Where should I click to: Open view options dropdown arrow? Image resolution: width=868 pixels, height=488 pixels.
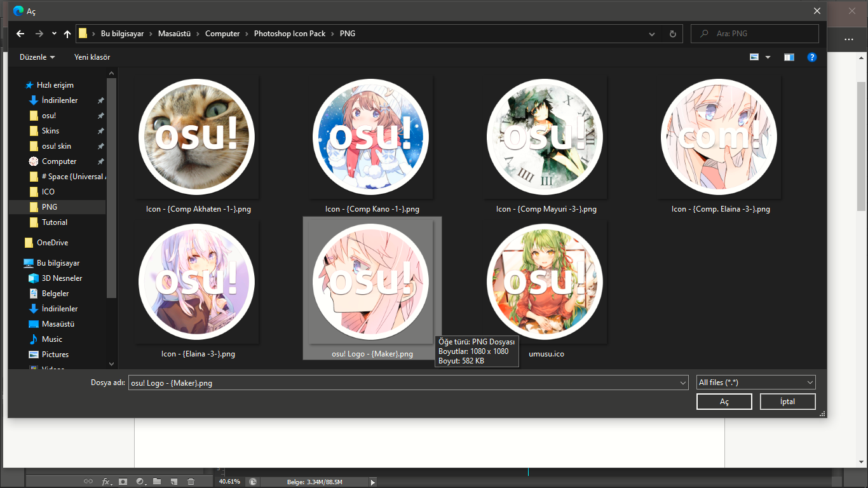(x=768, y=57)
